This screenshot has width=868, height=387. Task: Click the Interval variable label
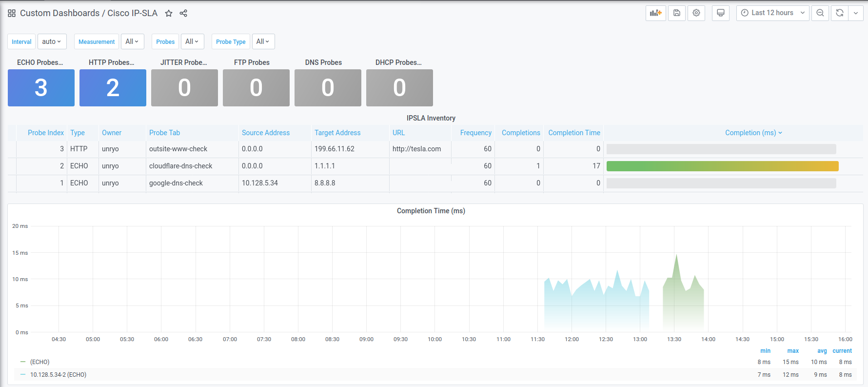coord(21,41)
